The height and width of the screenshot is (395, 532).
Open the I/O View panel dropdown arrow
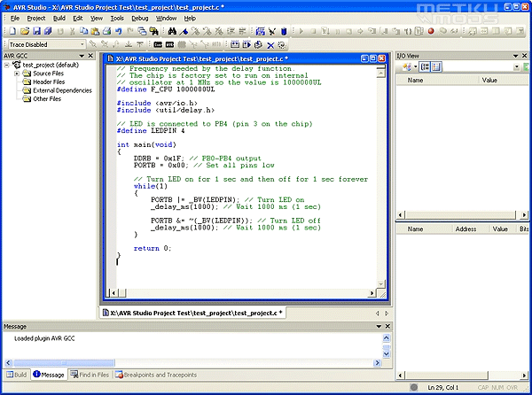(516, 56)
